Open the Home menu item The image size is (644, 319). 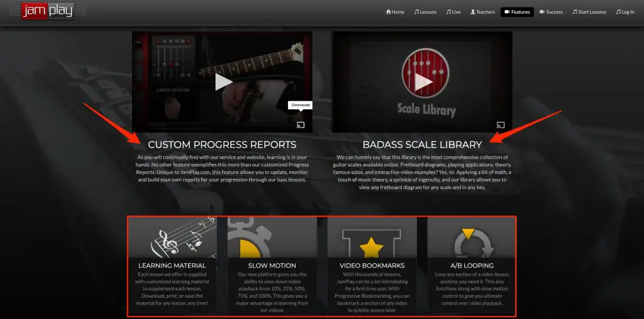pyautogui.click(x=395, y=12)
